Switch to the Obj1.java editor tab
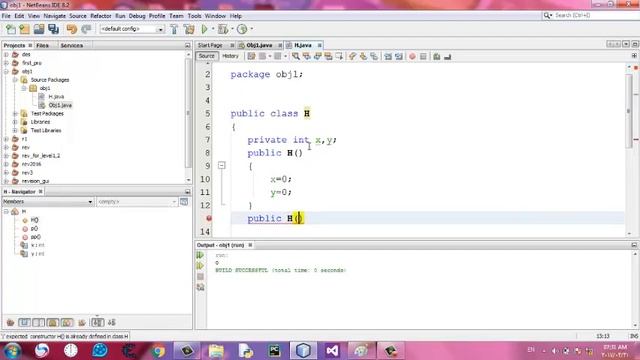 pyautogui.click(x=259, y=45)
